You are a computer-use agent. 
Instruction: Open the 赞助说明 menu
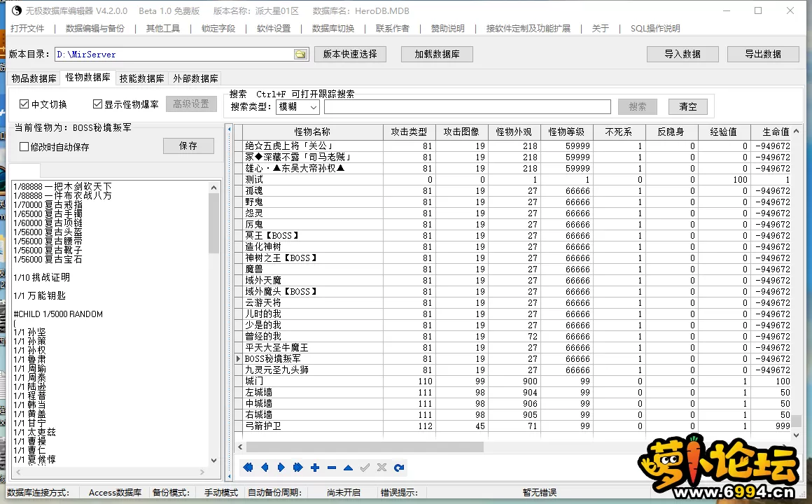tap(448, 29)
